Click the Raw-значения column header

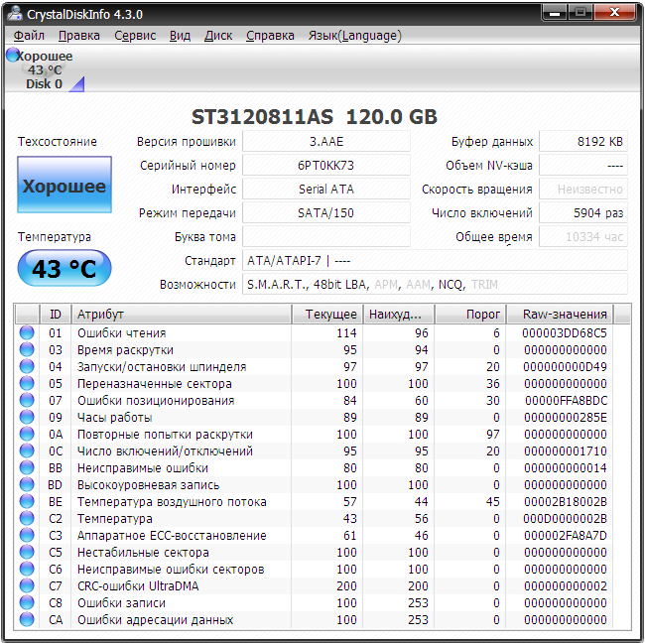561,315
